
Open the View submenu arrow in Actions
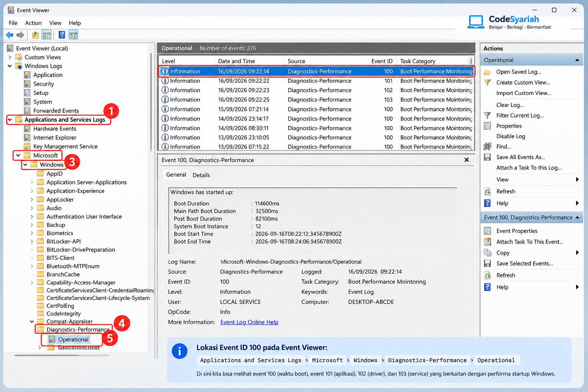tap(577, 180)
